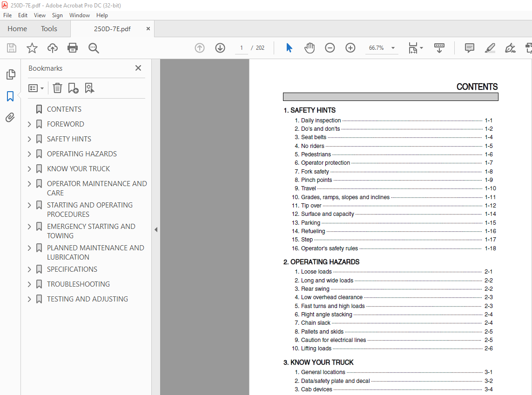The height and width of the screenshot is (395, 532).
Task: Collapse navigation pane with arrow handle
Action: 156,229
